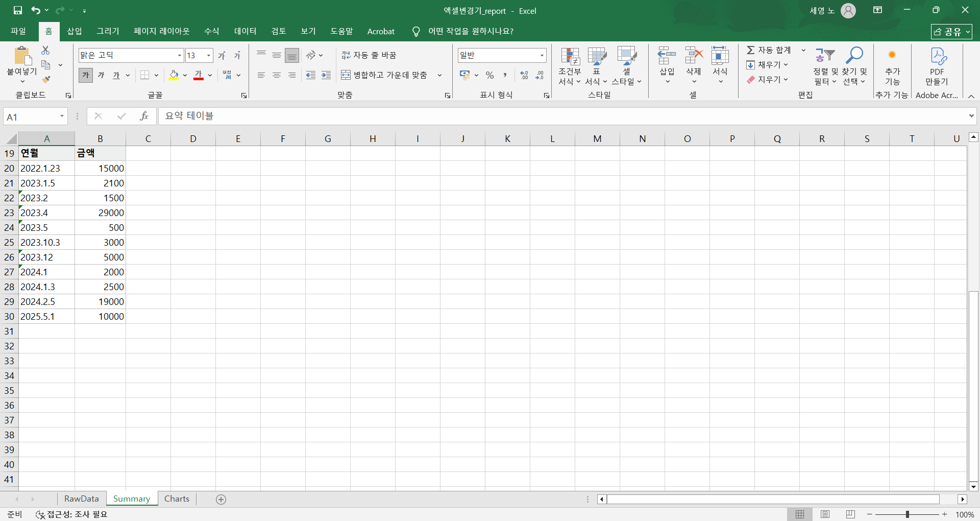Open the Name Box dropdown arrow

(x=62, y=116)
